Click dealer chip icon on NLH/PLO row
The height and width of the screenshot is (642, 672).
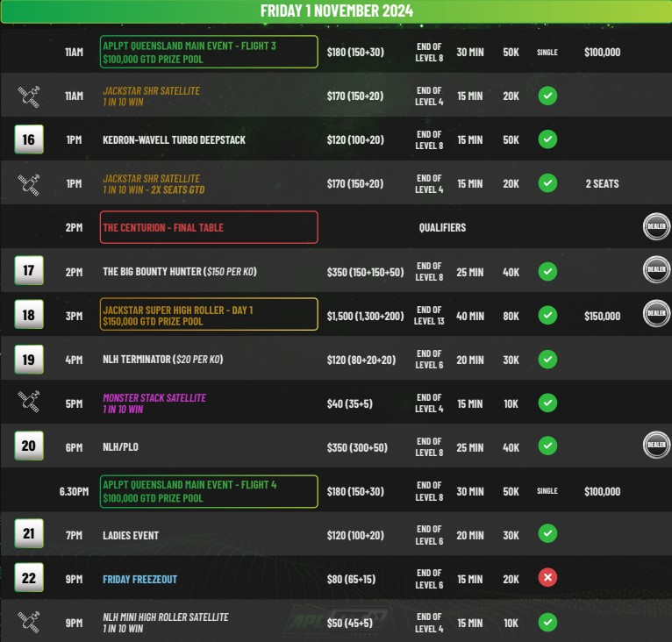pyautogui.click(x=656, y=446)
